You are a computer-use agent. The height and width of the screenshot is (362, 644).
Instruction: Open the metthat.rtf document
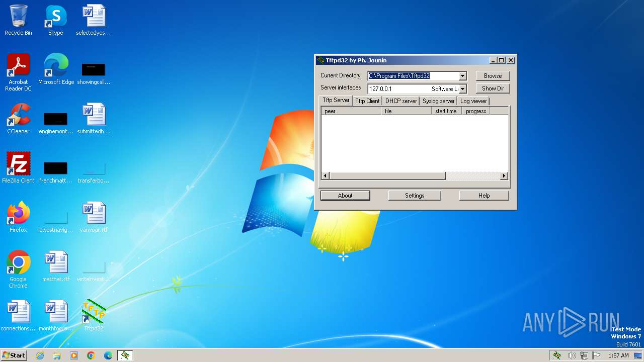coord(56,266)
